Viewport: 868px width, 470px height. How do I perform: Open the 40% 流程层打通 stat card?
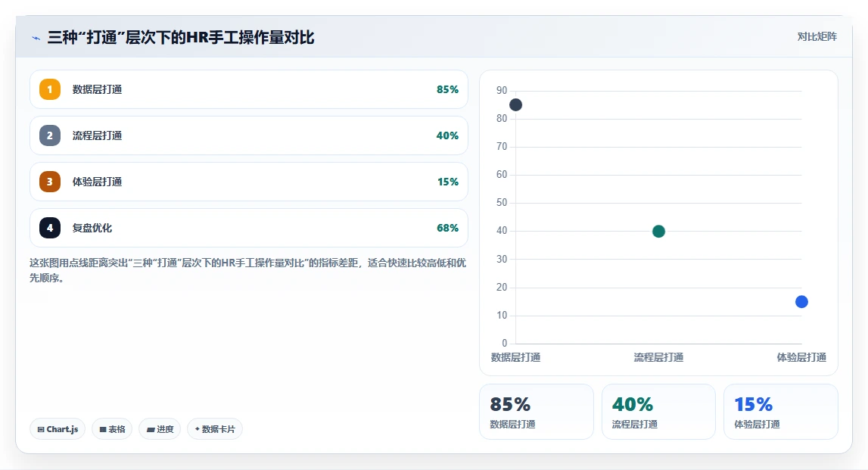658,412
